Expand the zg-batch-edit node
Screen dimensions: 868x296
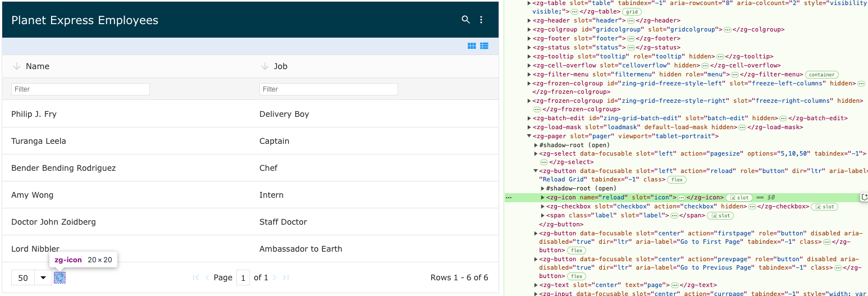click(x=529, y=118)
